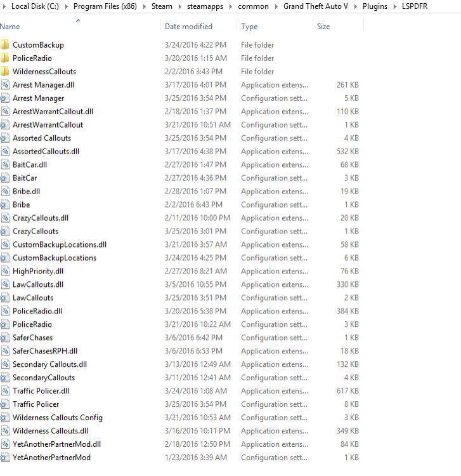The height and width of the screenshot is (476, 461).
Task: Expand breadcrumb arrow after Steam
Action: 180,6
